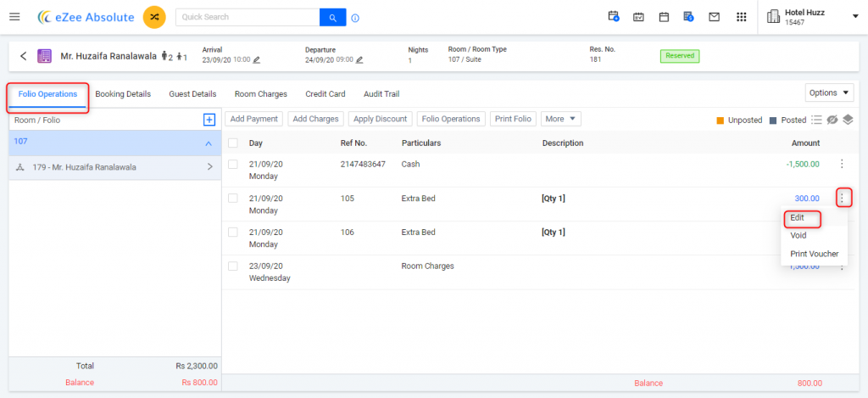
Task: Click Ref No. 2147483647
Action: point(363,164)
